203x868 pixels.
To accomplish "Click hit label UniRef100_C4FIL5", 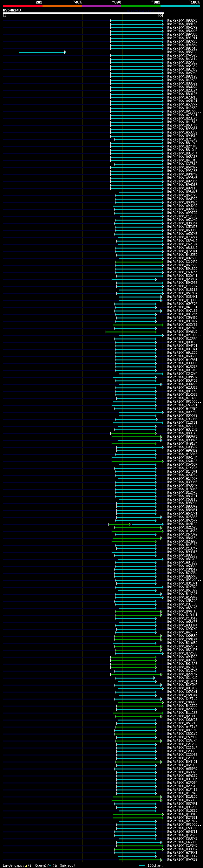I will (182, 699).
